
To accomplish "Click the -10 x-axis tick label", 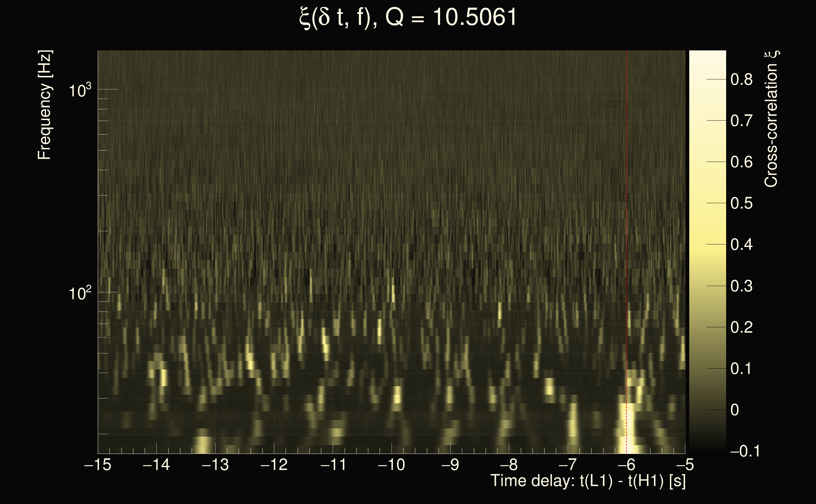I will (x=391, y=465).
